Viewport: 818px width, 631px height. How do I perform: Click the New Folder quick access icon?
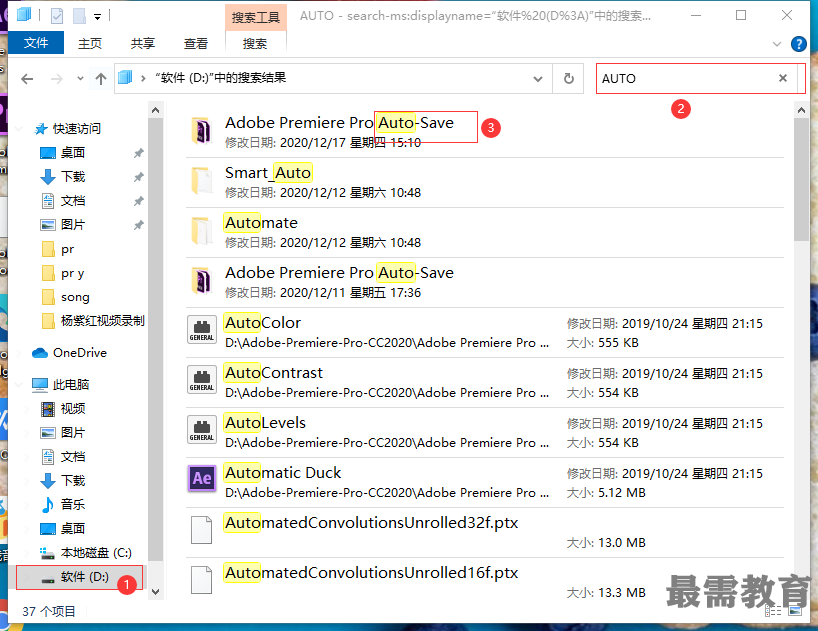coord(79,16)
